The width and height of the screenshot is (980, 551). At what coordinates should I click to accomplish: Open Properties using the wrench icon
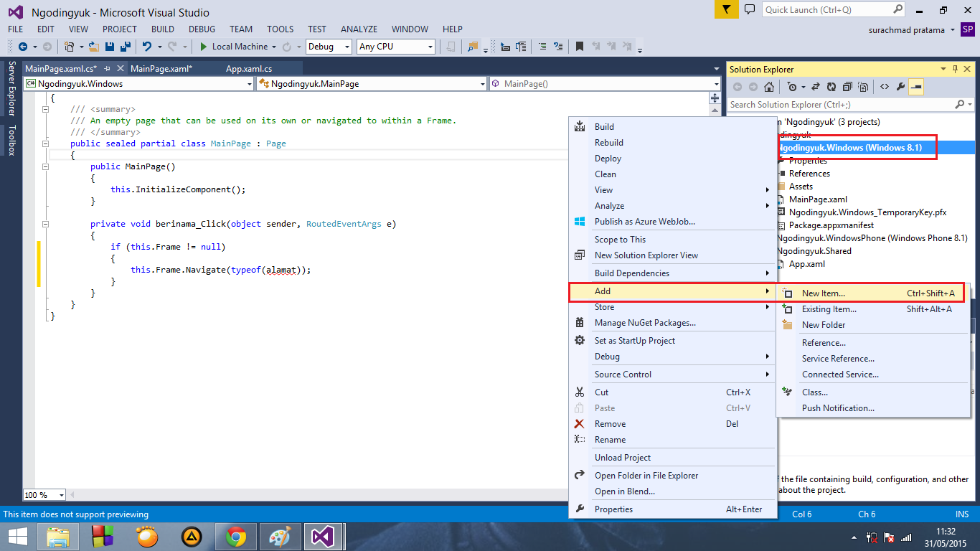(901, 86)
